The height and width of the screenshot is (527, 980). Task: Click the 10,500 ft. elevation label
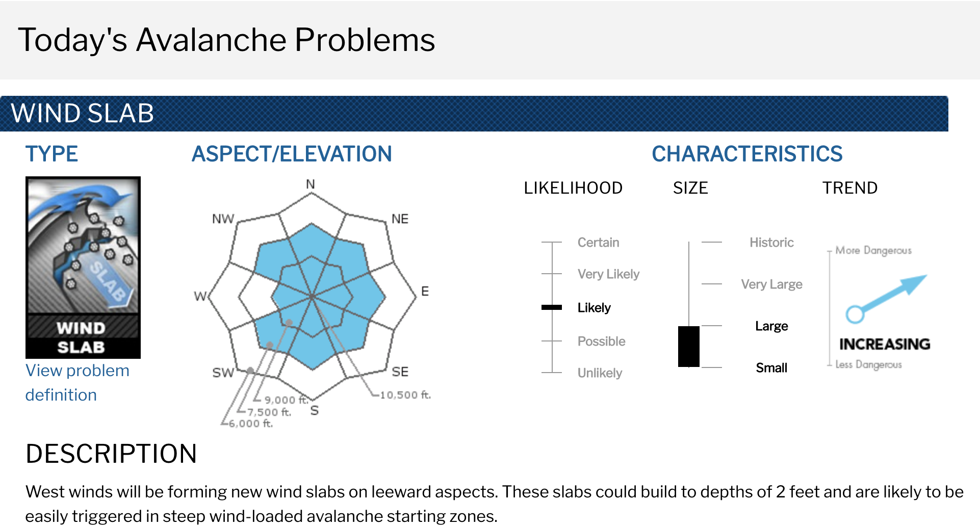coord(405,395)
